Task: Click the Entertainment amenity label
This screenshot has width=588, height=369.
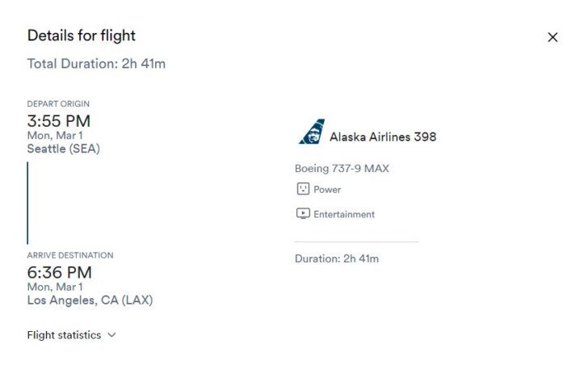Action: tap(344, 214)
